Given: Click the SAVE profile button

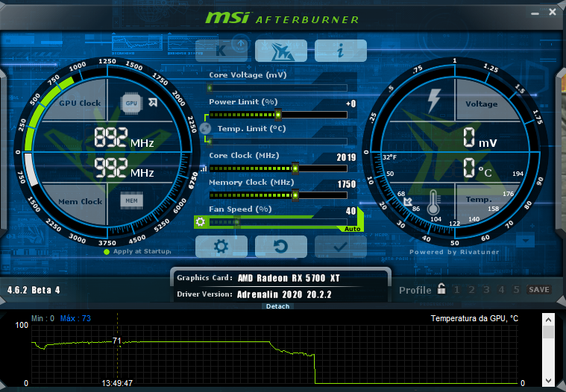Looking at the screenshot, I should point(539,290).
